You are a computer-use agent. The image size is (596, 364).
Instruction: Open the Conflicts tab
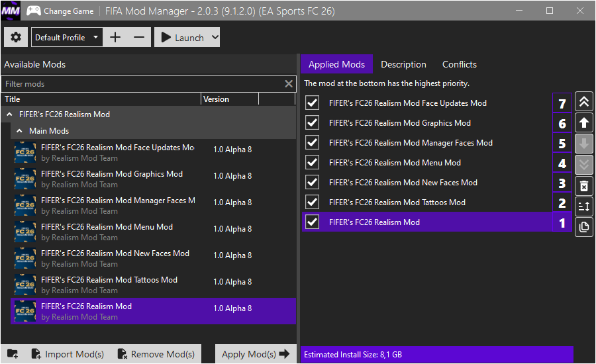(x=459, y=64)
